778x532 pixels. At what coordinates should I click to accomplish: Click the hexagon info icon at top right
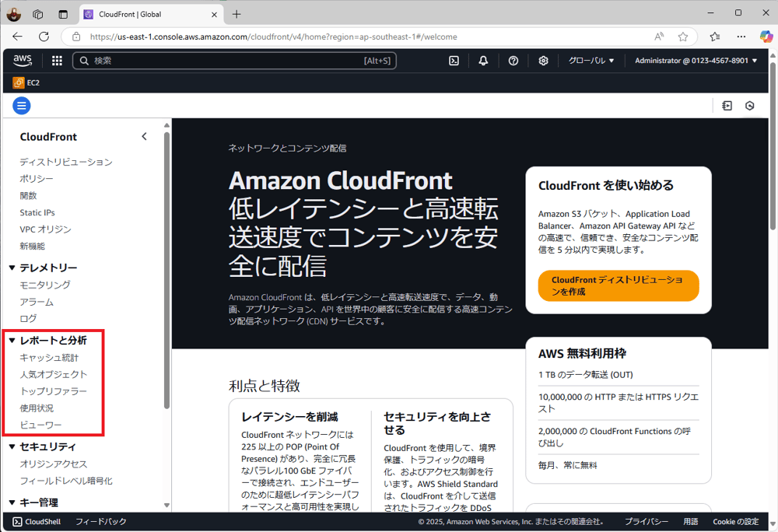(750, 106)
